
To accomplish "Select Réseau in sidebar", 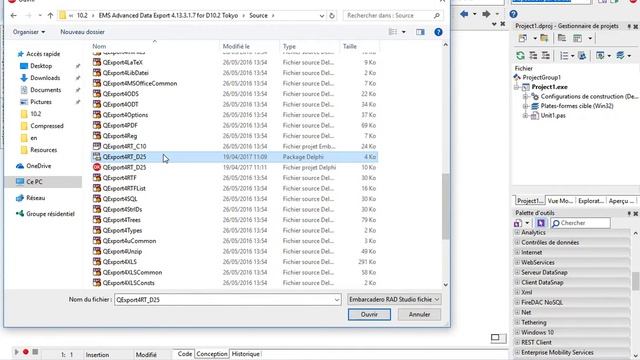I will [x=36, y=198].
